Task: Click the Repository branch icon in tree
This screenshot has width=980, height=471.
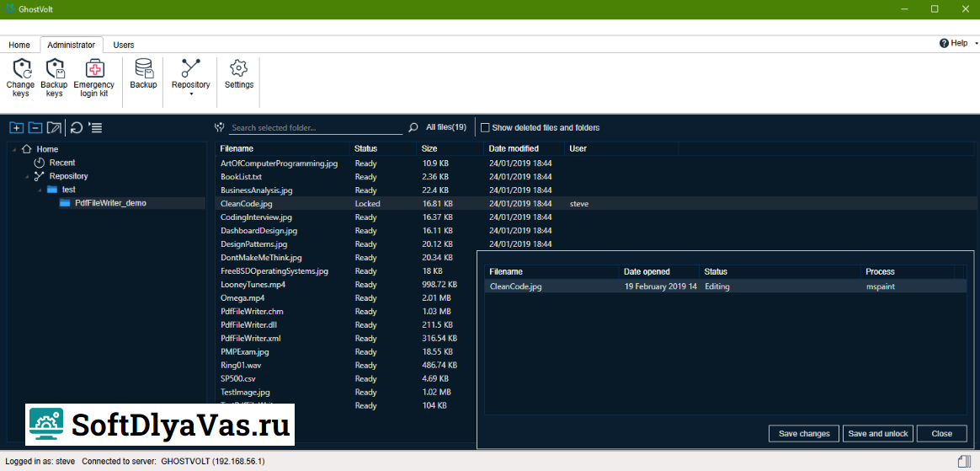Action: pyautogui.click(x=39, y=176)
